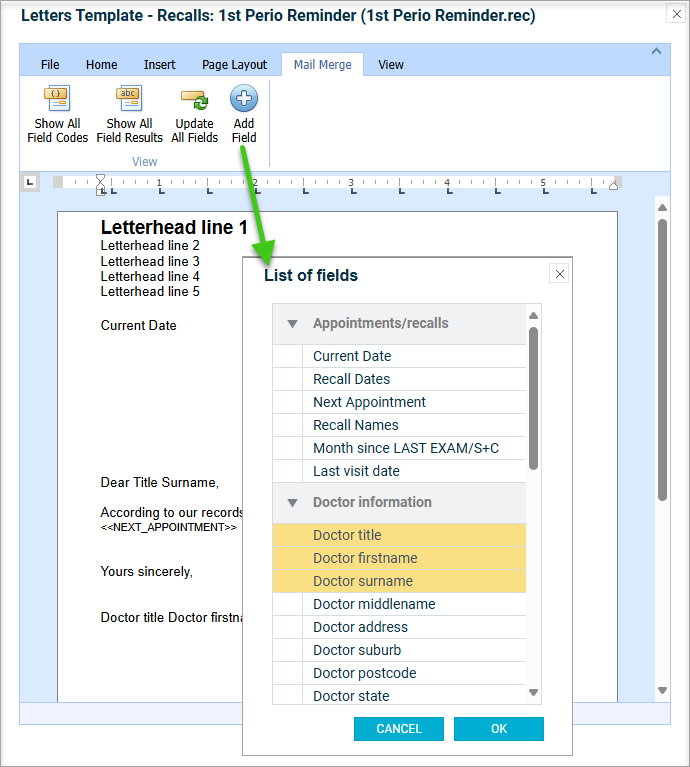Image resolution: width=690 pixels, height=767 pixels.
Task: Select the Last visit date field
Action: coord(399,471)
